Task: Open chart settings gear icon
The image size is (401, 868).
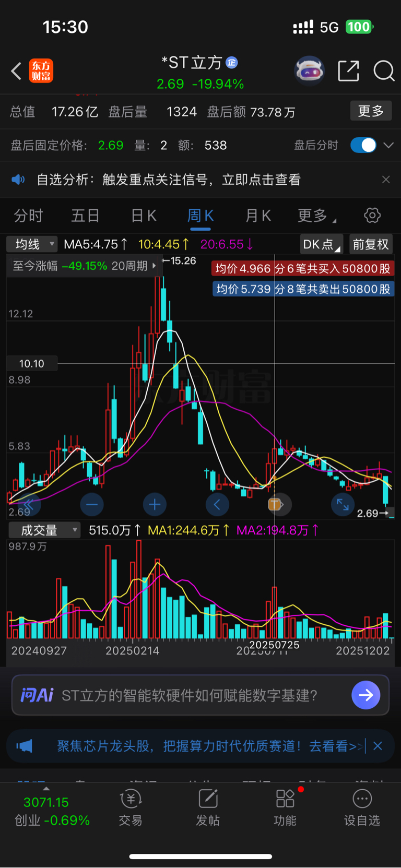Action: tap(372, 215)
